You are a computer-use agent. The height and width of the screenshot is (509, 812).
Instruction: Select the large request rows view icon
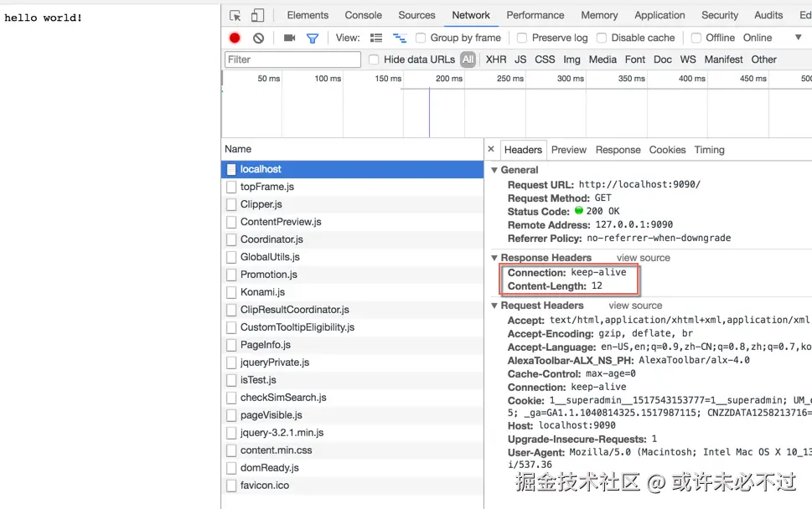click(x=376, y=38)
